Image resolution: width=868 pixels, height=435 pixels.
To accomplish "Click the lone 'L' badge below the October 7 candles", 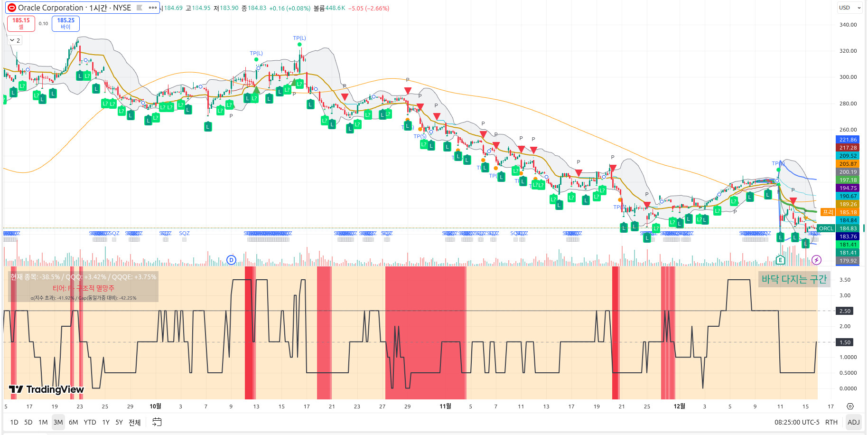I will coord(208,126).
